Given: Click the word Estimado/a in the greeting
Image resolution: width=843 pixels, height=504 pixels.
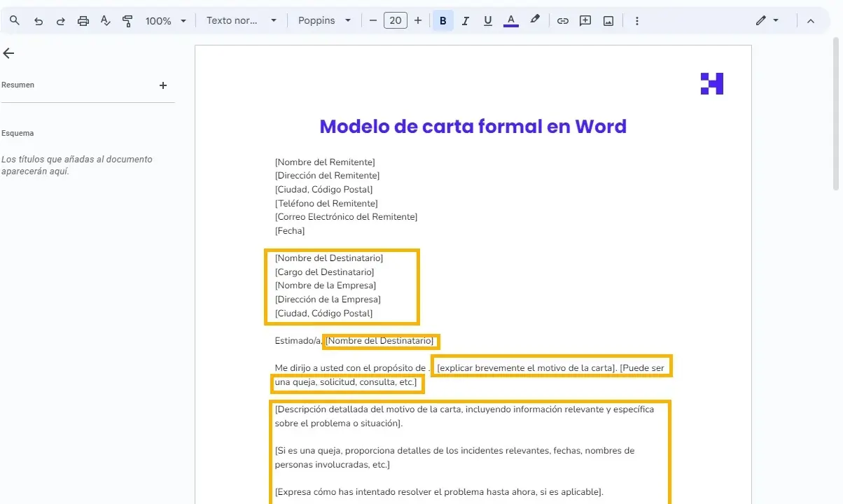Looking at the screenshot, I should 298,341.
